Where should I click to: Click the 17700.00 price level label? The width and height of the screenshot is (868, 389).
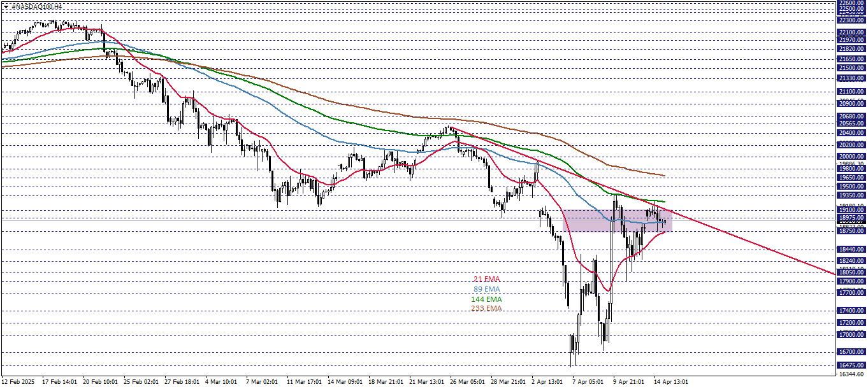click(x=852, y=293)
